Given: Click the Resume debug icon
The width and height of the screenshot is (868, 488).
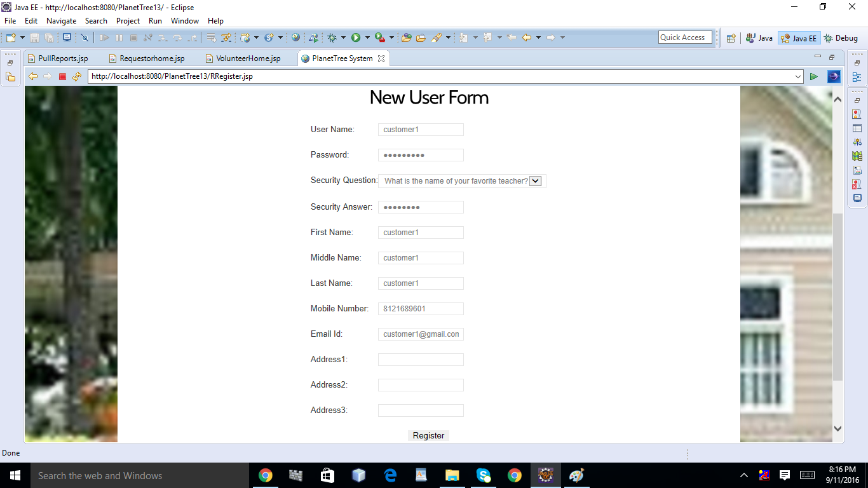Looking at the screenshot, I should (104, 37).
